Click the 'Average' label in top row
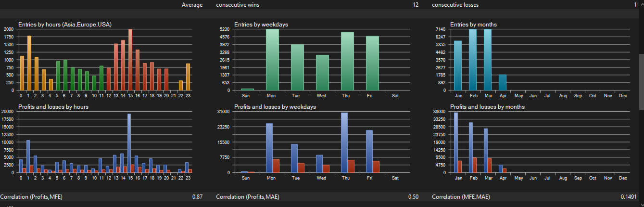The image size is (644, 207). pos(192,5)
